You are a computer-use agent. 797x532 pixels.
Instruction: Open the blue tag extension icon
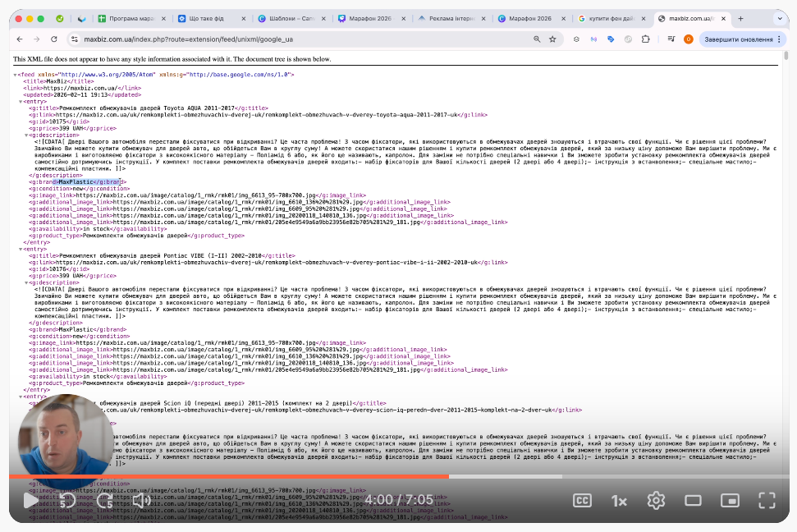tap(611, 39)
